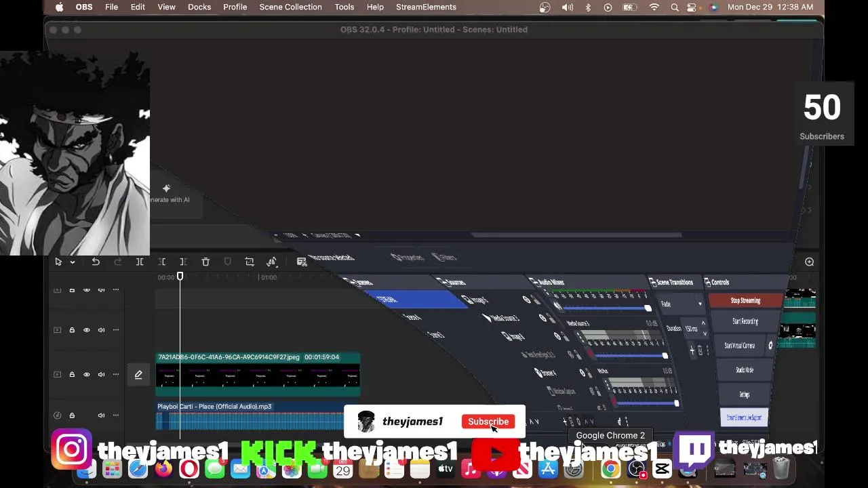
Task: Open more options on the second track
Action: coord(116,330)
